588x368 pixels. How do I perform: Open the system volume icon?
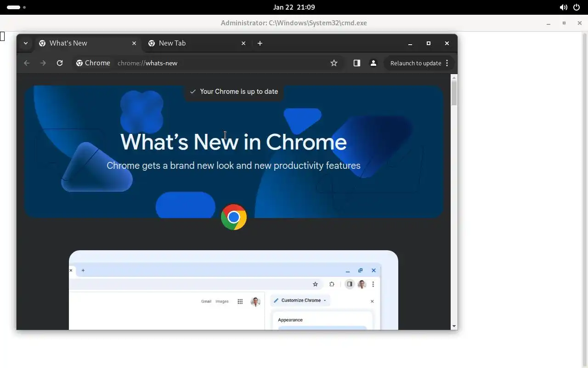(x=563, y=7)
